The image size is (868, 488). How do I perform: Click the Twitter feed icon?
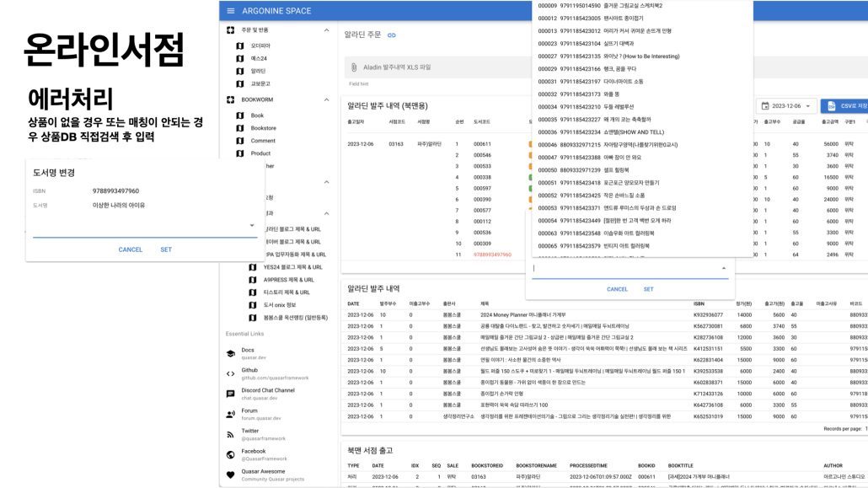[230, 434]
